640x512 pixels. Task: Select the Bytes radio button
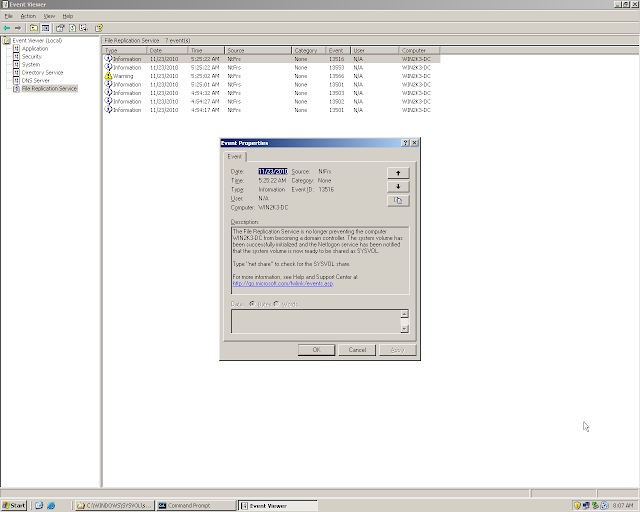click(252, 304)
